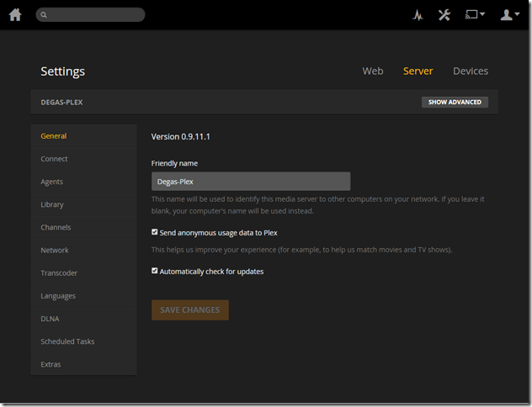
Task: Open the cast player dropdown
Action: (476, 15)
